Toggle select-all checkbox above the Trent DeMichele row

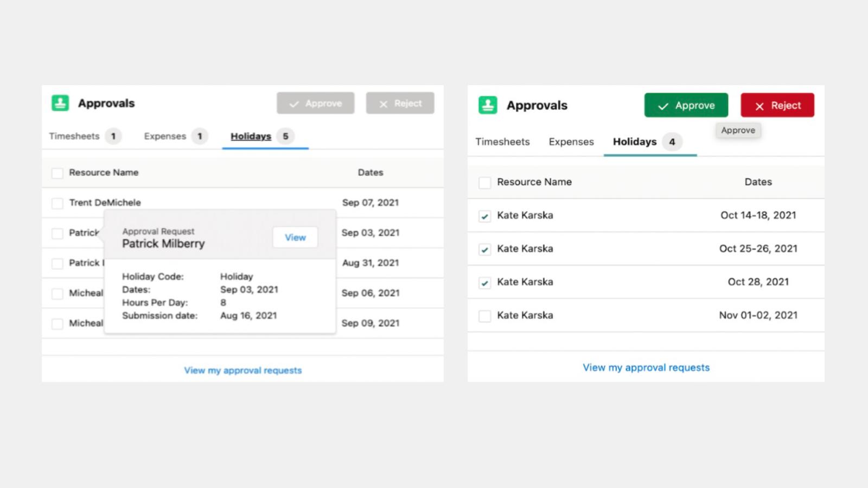(x=58, y=173)
